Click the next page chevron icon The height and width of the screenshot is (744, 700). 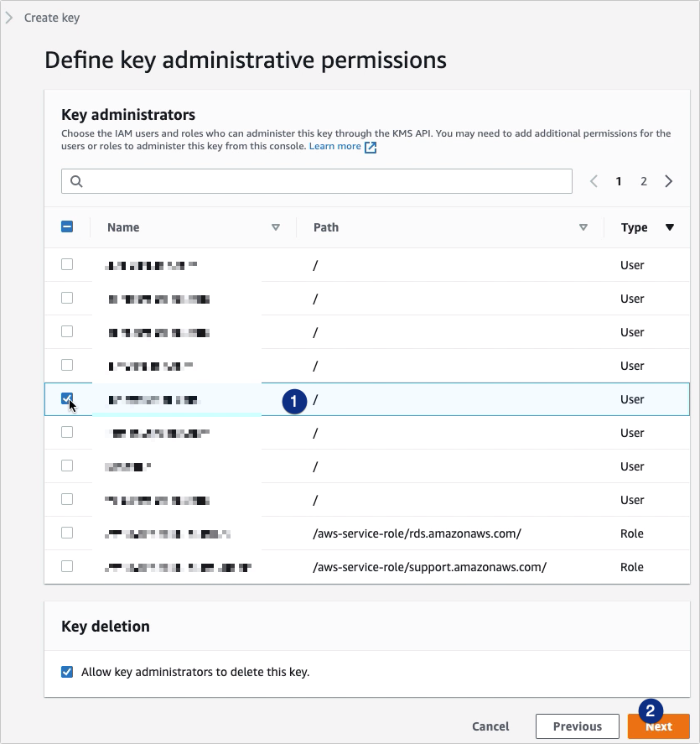668,180
